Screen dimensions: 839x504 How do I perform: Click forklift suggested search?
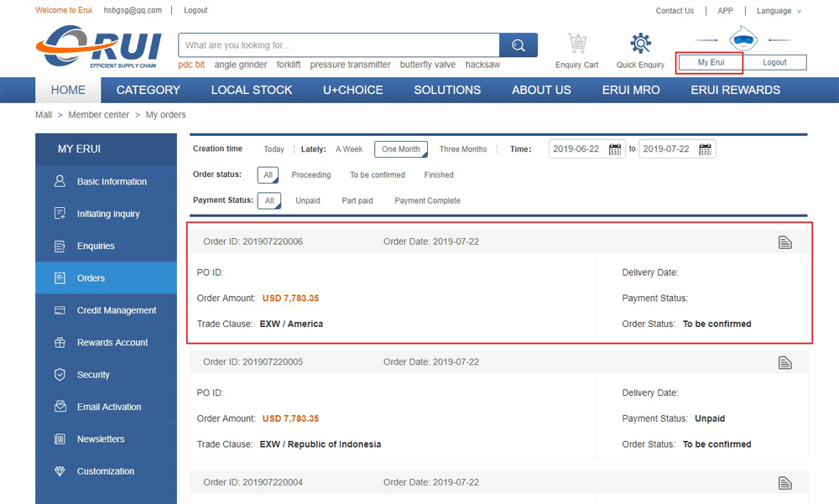(x=289, y=65)
